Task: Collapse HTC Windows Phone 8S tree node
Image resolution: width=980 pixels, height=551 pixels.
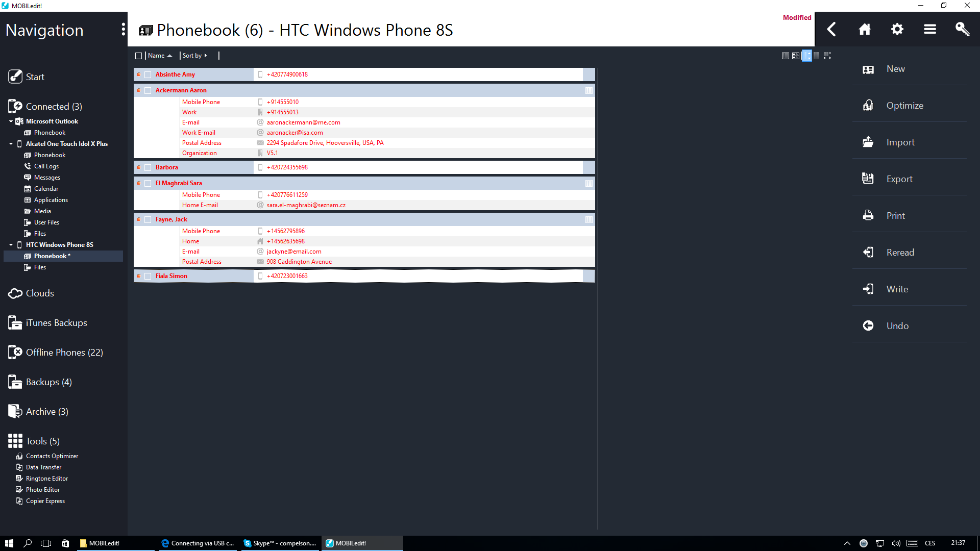Action: click(x=11, y=245)
